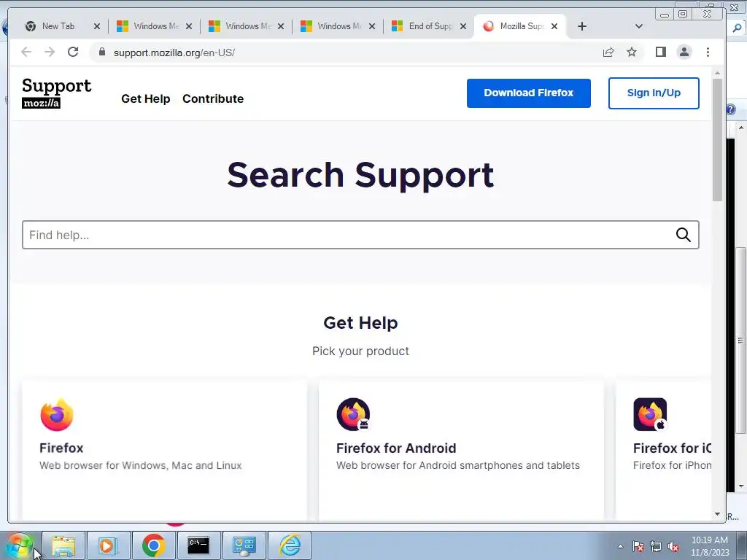This screenshot has height=560, width=747.
Task: Open Windows Media Player from taskbar
Action: tap(108, 545)
